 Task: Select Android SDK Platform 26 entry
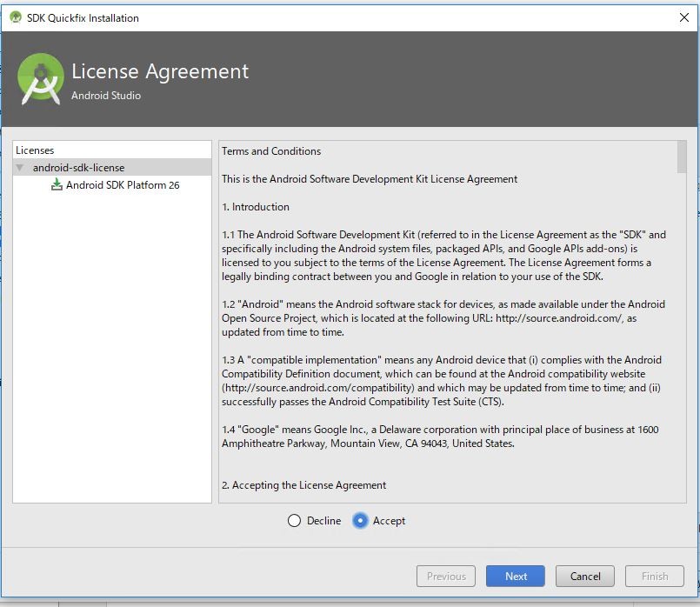tap(123, 184)
